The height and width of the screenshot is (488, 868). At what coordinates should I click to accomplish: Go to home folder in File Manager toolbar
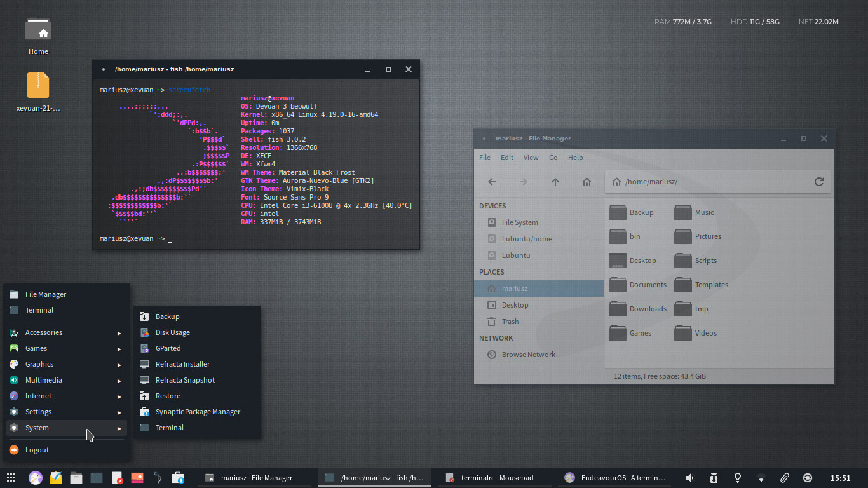click(x=587, y=182)
